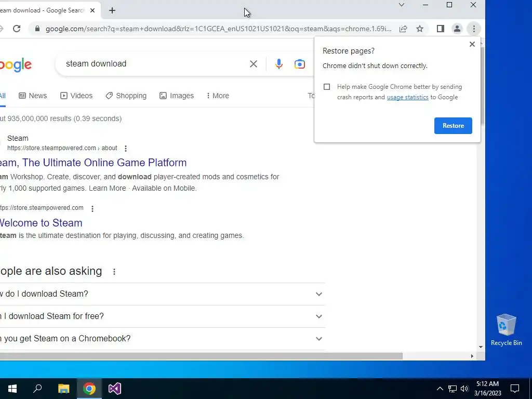Switch to the Shopping results tab
Viewport: 532px width, 399px height.
point(126,96)
